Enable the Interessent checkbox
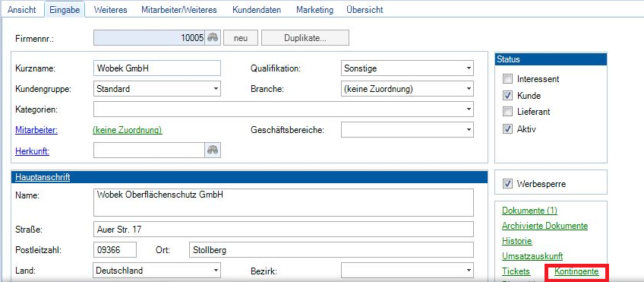Screen dimensions: 644x282 click(x=508, y=78)
